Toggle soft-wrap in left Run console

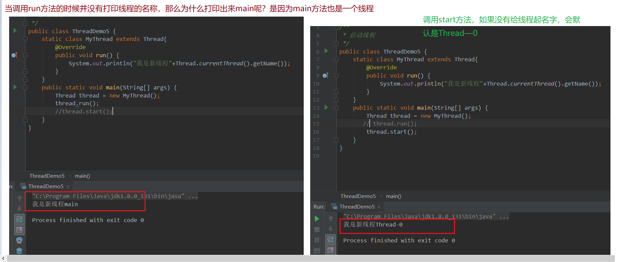click(19, 219)
